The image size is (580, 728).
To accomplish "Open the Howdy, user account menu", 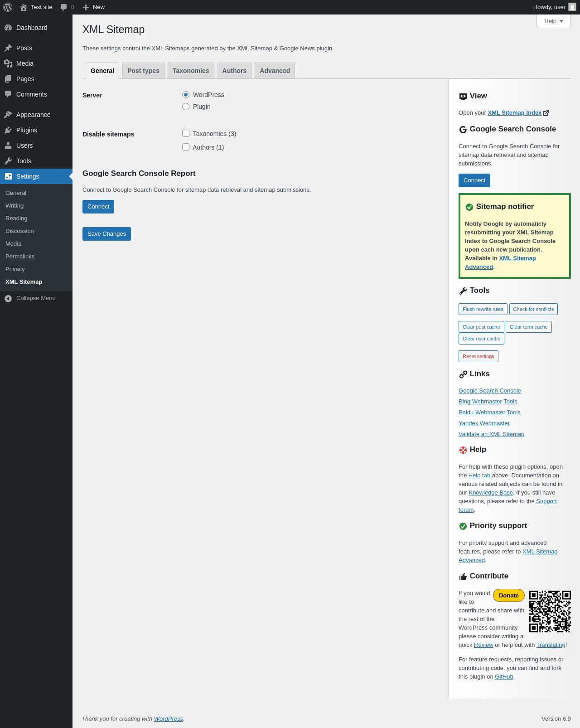I will [554, 7].
